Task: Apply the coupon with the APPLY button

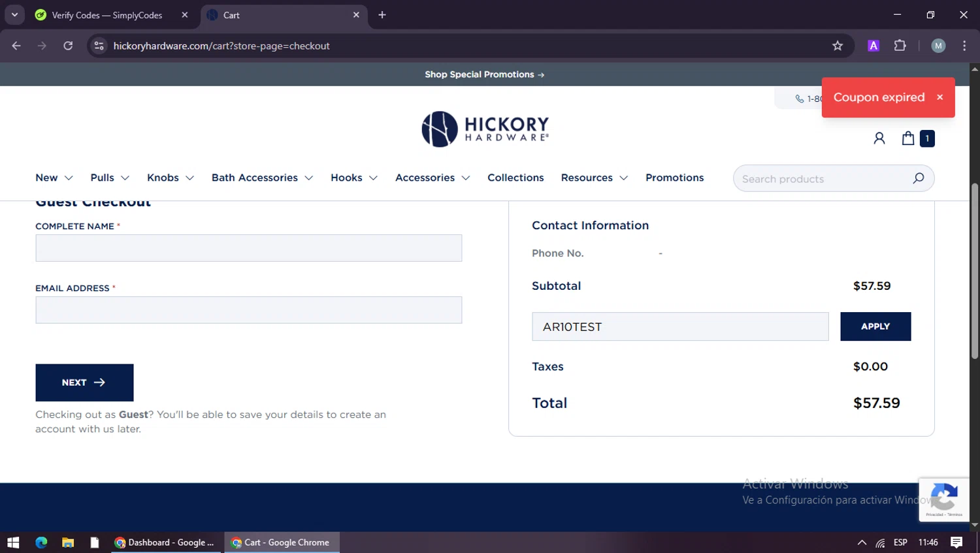Action: click(875, 326)
